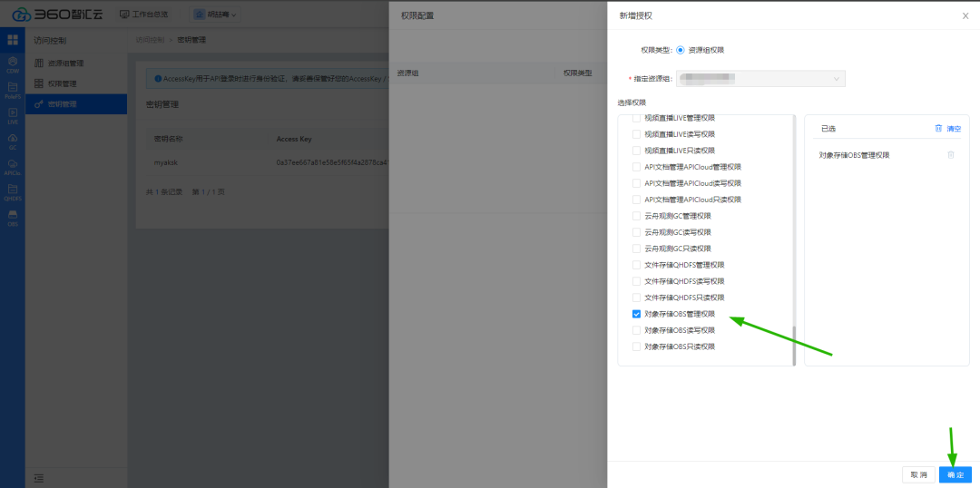
Task: Uncheck 对象存储OBS管理权限
Action: pos(636,314)
